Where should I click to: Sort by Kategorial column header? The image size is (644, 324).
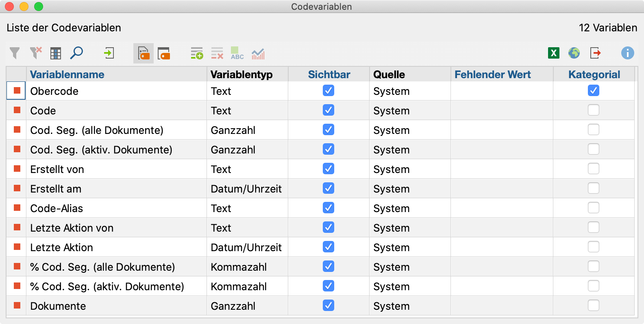point(594,74)
